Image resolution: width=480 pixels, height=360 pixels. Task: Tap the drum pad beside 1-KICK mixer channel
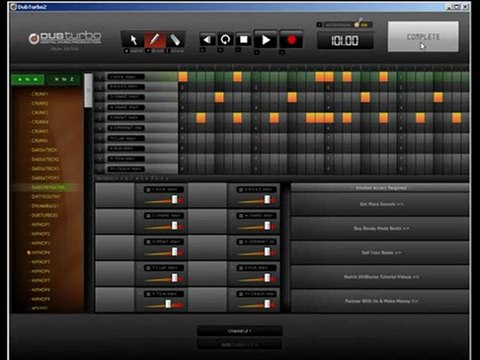point(115,195)
